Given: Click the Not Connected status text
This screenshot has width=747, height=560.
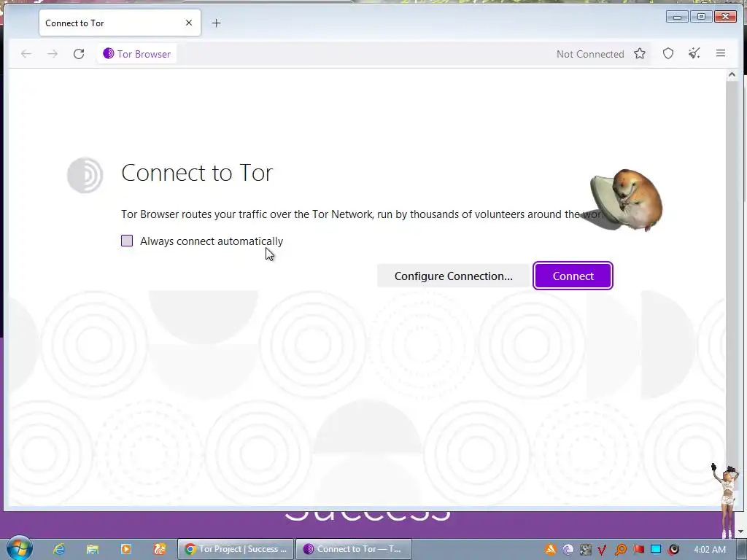Looking at the screenshot, I should point(589,54).
